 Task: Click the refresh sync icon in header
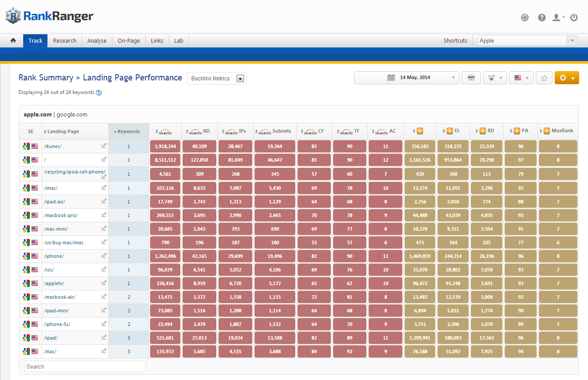[524, 18]
